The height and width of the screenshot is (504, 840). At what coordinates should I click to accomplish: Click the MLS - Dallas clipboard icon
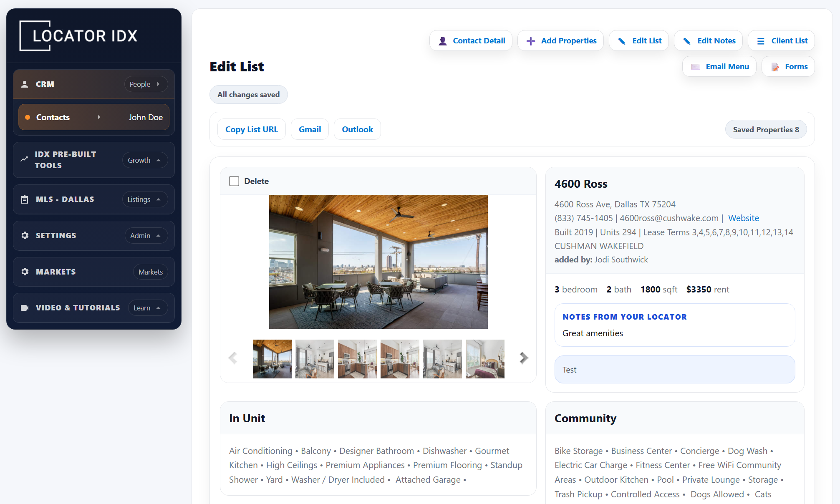click(25, 199)
